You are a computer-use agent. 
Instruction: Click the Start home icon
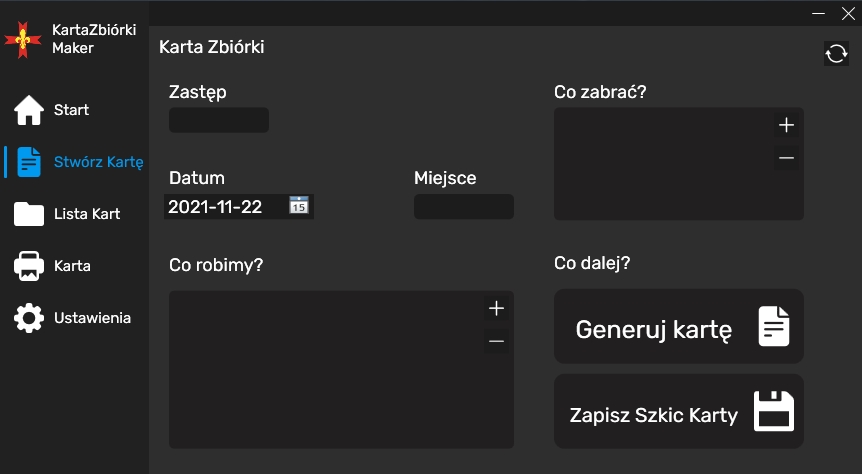(29, 110)
